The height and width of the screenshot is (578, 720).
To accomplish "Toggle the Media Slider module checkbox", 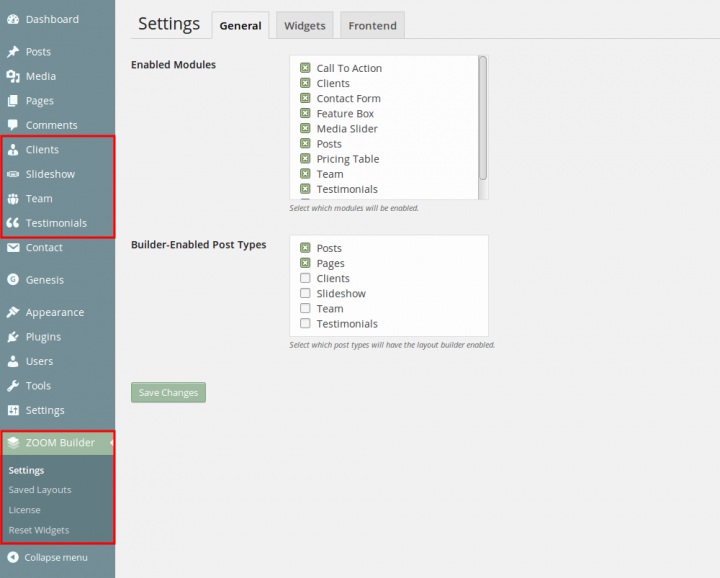I will pos(305,128).
